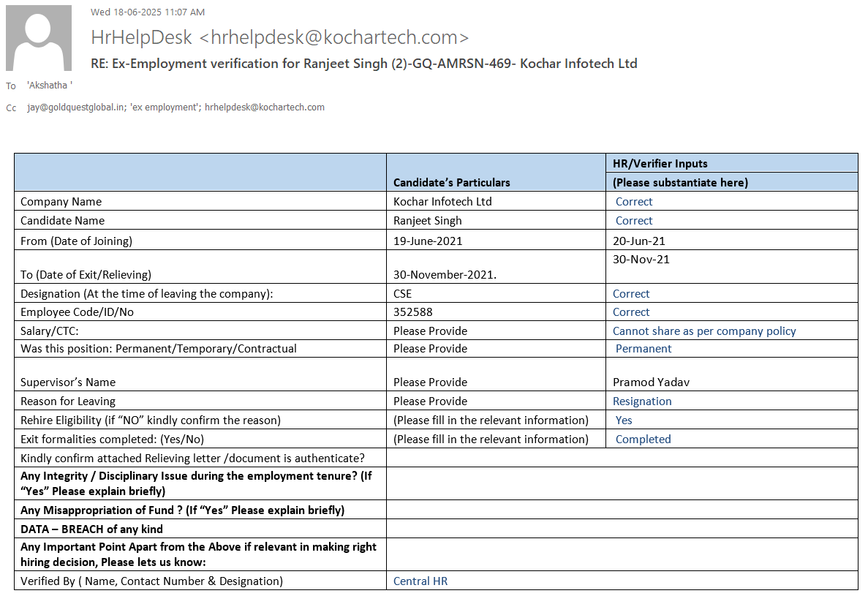Click Yes in Rehire Eligibility row
The image size is (868, 596).
(624, 420)
